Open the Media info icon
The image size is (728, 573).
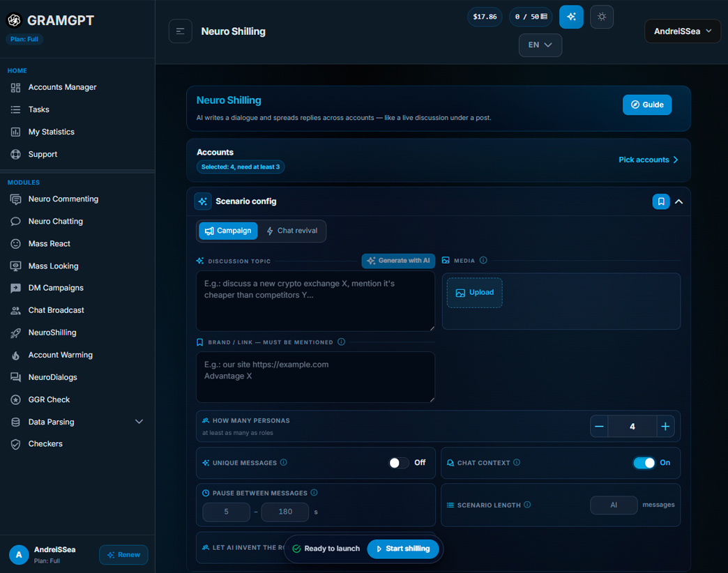483,260
